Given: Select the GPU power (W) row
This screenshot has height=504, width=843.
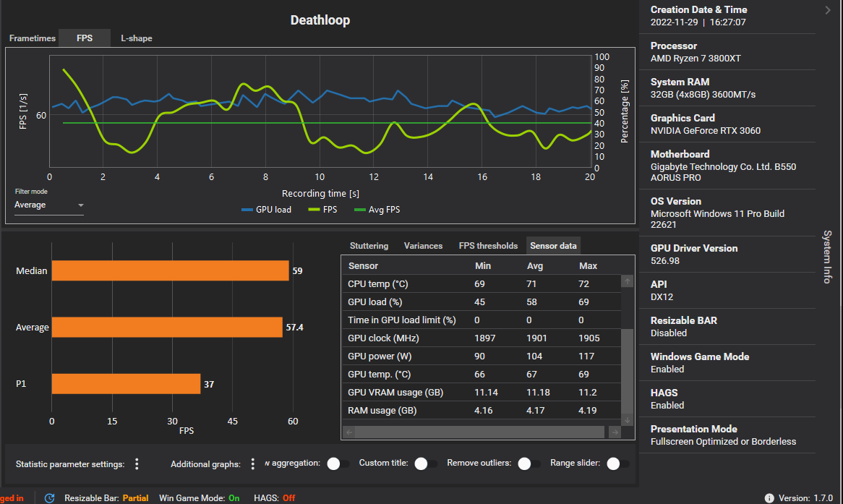Looking at the screenshot, I should [482, 356].
